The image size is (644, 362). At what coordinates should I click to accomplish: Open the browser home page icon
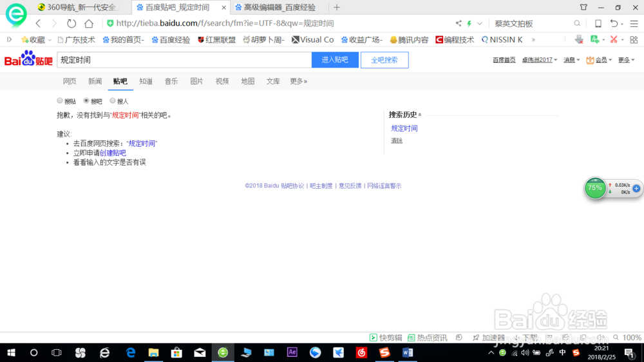[x=89, y=23]
